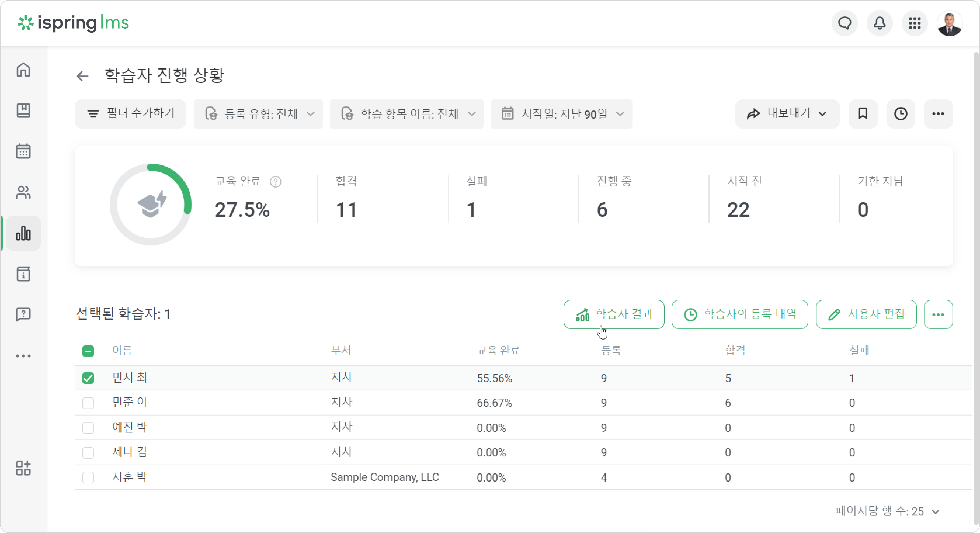Open the notifications bell icon
980x533 pixels.
[880, 23]
